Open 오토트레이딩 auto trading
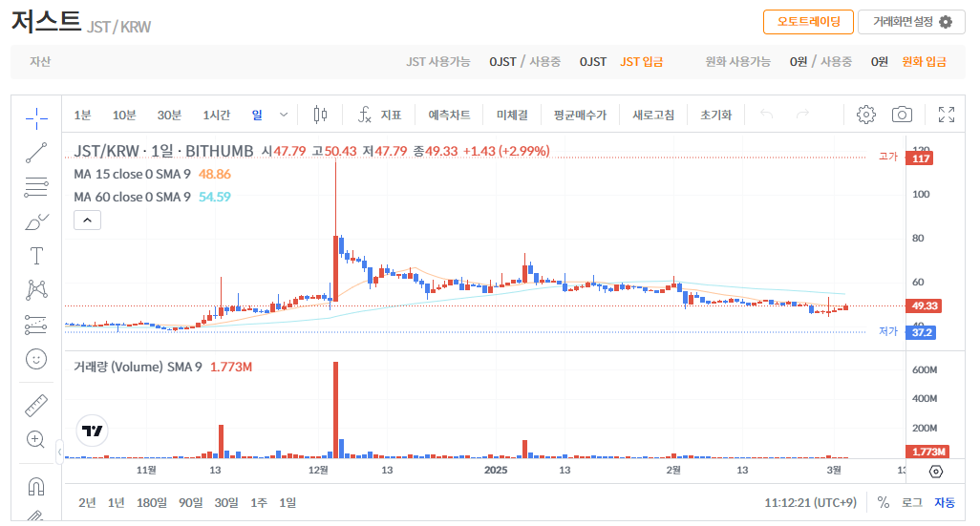Viewport: 980px width, 526px height. (x=809, y=22)
